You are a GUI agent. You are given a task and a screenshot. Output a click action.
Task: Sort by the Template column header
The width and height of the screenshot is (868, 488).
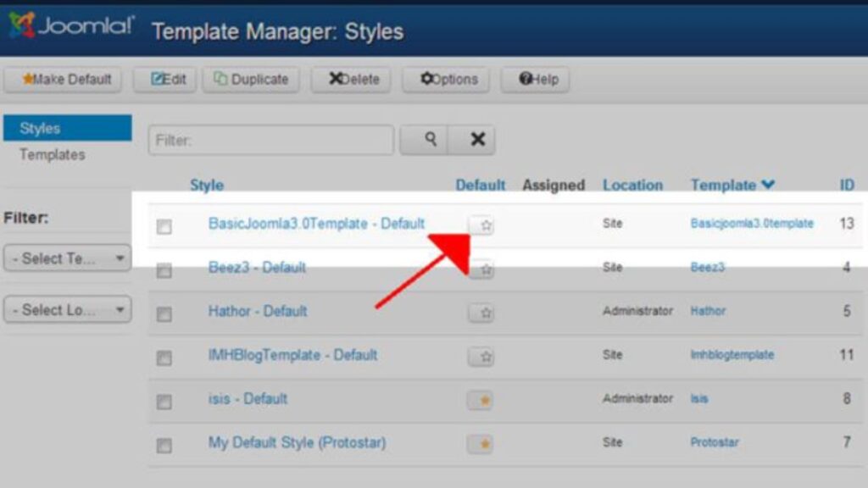pos(732,185)
